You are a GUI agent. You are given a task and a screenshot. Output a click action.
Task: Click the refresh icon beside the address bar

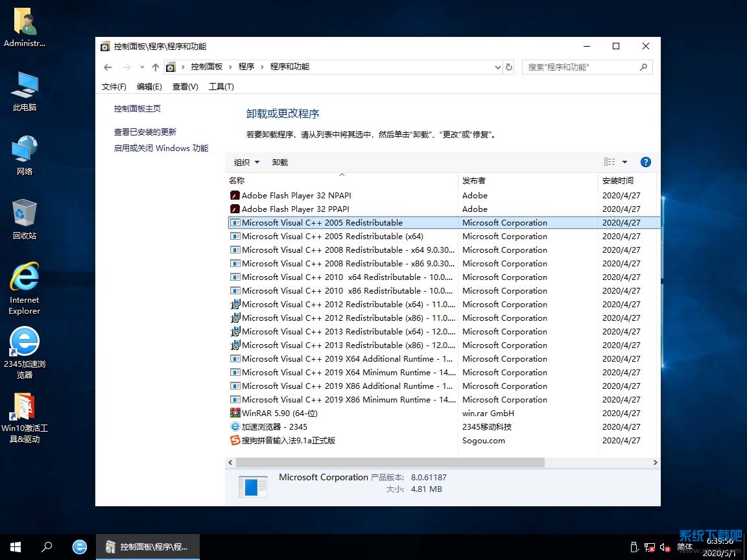pyautogui.click(x=509, y=67)
